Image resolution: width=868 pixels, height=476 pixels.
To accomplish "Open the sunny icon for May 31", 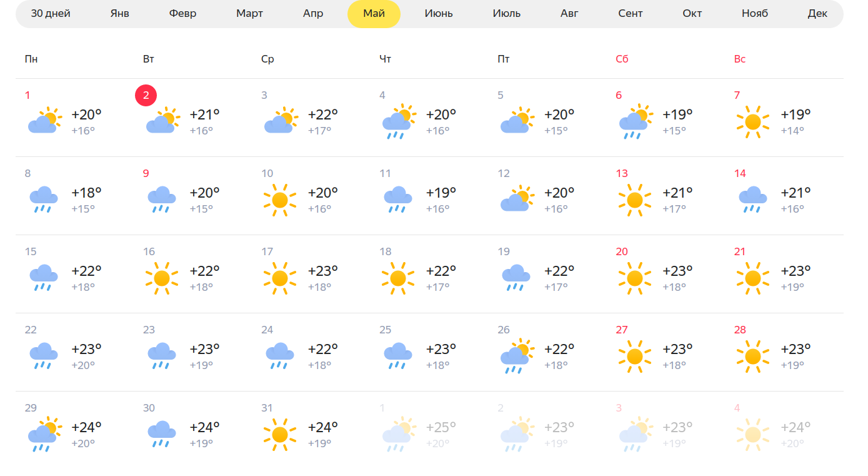I will [x=280, y=435].
